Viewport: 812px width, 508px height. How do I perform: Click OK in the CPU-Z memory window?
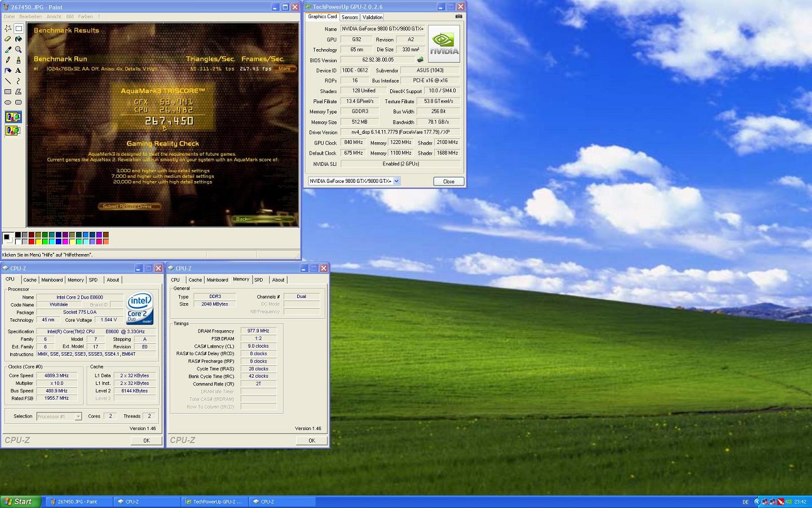point(312,440)
